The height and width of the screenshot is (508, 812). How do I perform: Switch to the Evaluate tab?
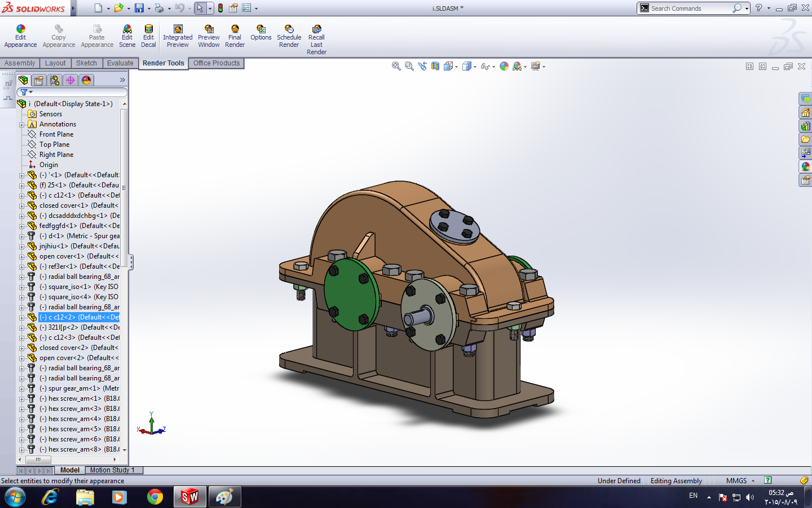(x=120, y=63)
